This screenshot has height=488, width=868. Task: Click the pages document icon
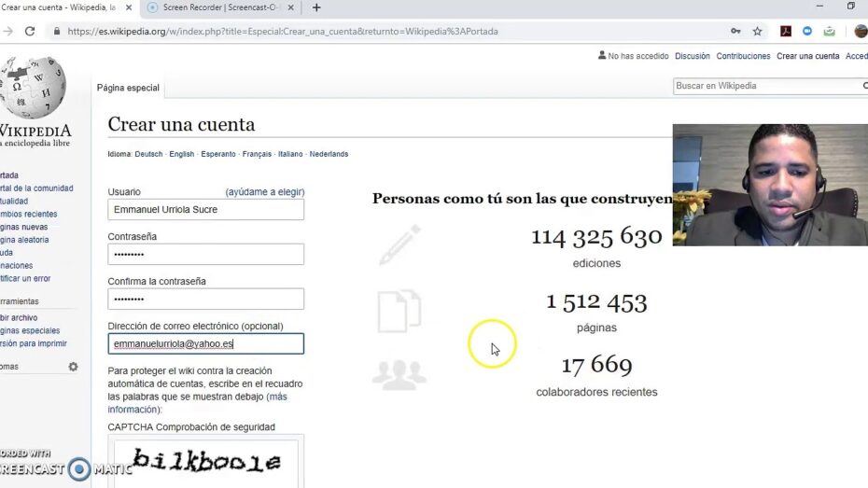pyautogui.click(x=399, y=311)
